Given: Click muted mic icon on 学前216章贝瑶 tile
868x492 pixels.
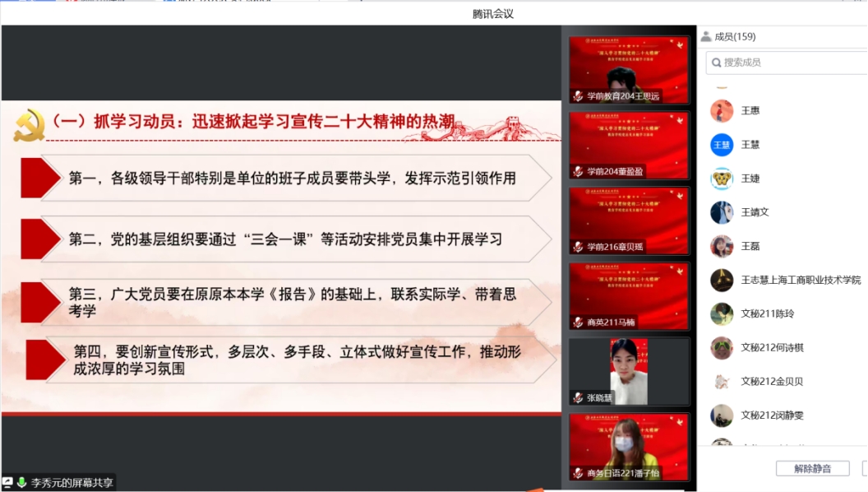Looking at the screenshot, I should coord(579,247).
